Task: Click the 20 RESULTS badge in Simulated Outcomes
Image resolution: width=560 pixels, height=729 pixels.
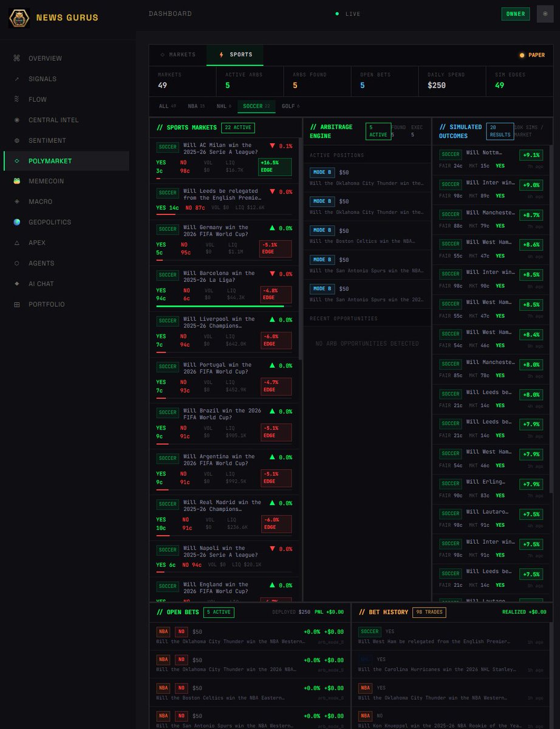Action: point(500,131)
